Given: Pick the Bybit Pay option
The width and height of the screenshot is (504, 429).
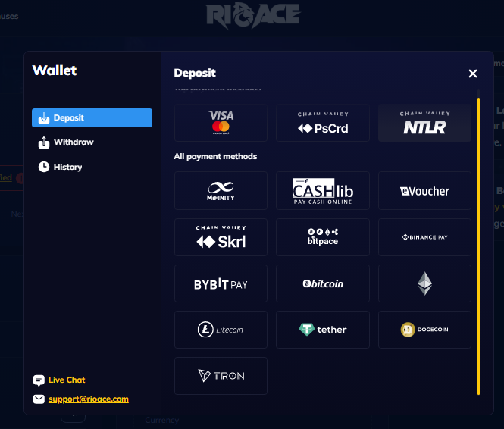Looking at the screenshot, I should pyautogui.click(x=221, y=283).
